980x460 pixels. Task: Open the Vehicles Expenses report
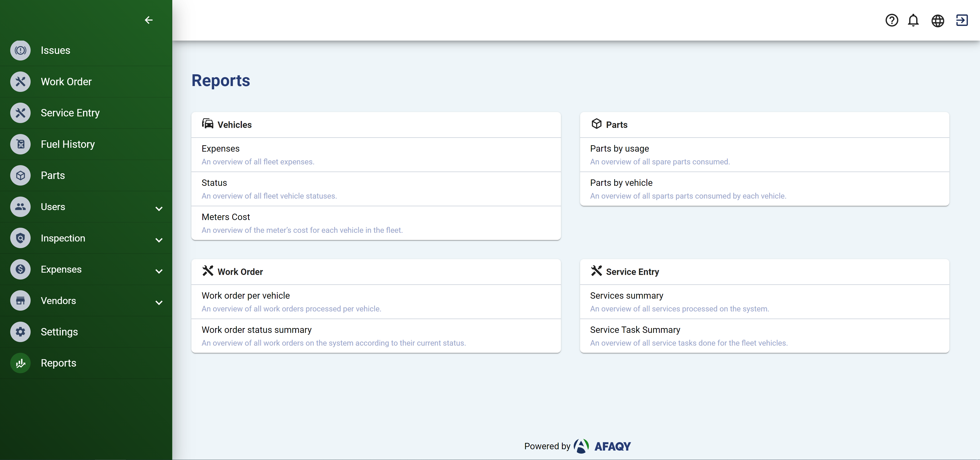pos(376,155)
